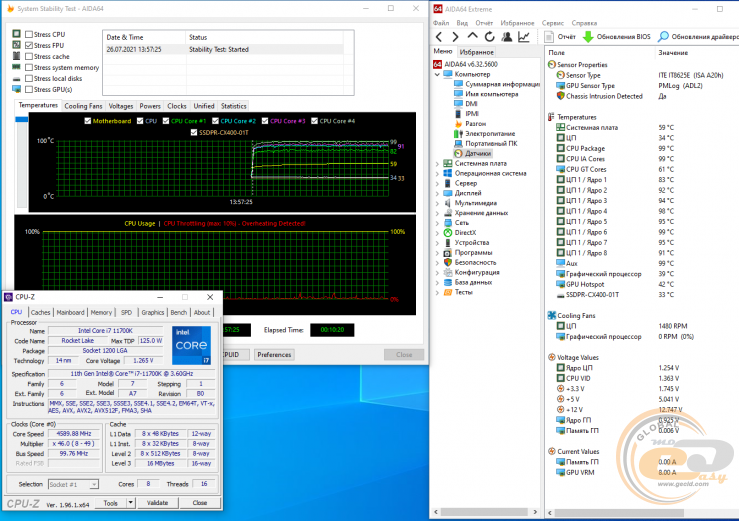
Task: Click horizontal scrollbar under AIDA64 tree
Action: click(484, 512)
